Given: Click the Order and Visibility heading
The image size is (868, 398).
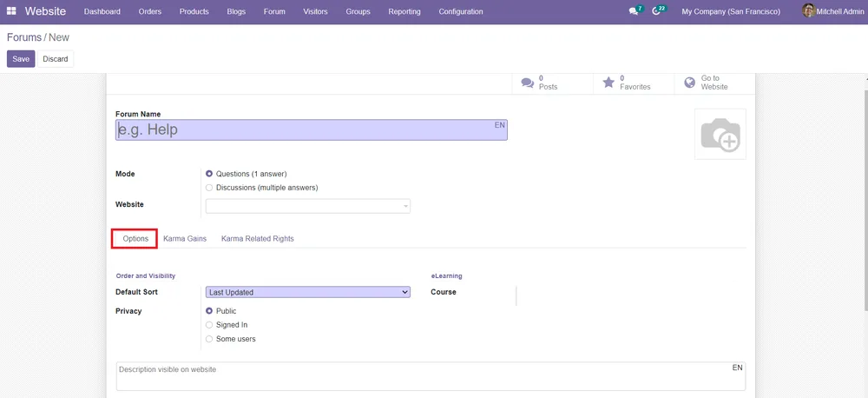Looking at the screenshot, I should pos(146,275).
